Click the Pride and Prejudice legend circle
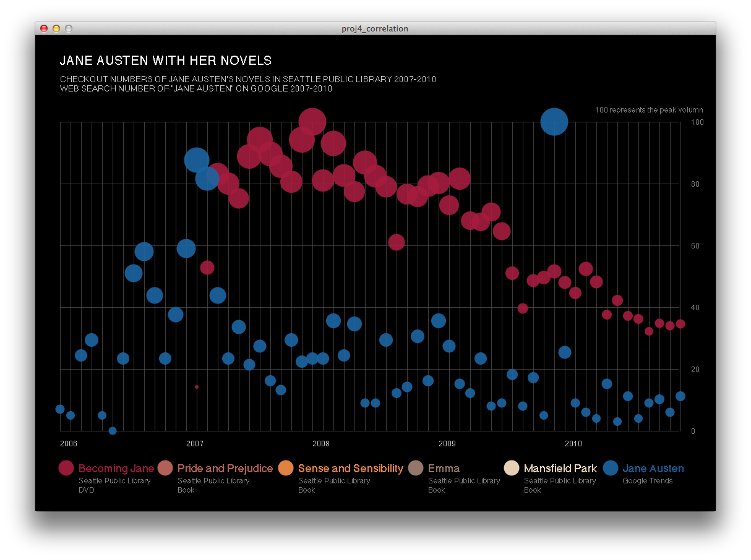Image resolution: width=751 pixels, height=560 pixels. 165,469
